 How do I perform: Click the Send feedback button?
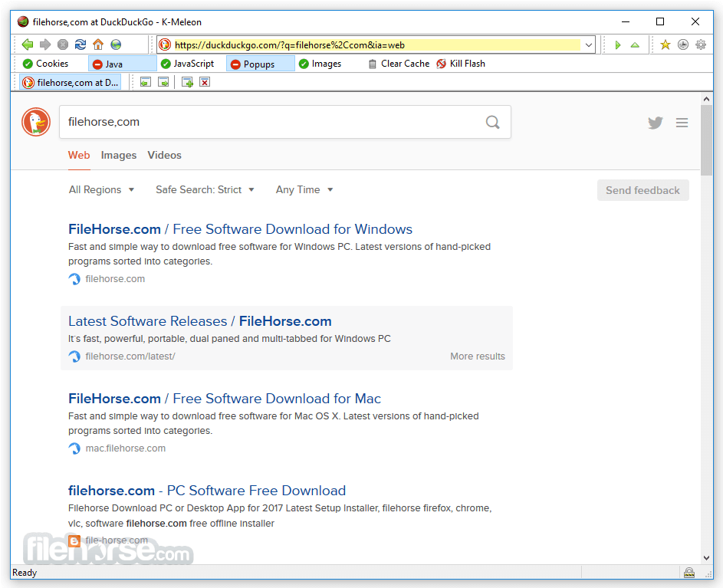642,190
